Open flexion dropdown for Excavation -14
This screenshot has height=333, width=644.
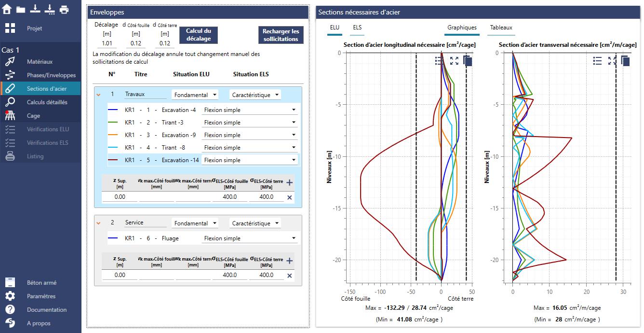[x=249, y=160]
